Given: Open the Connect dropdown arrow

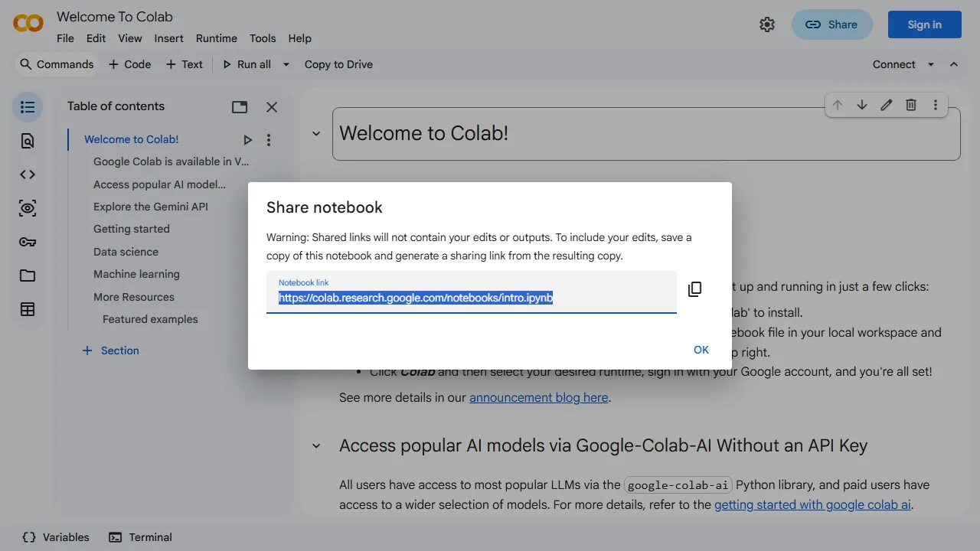Looking at the screenshot, I should click(931, 64).
